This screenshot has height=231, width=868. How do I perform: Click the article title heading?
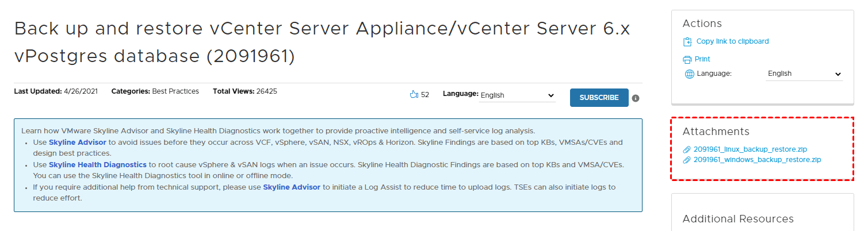(x=322, y=42)
